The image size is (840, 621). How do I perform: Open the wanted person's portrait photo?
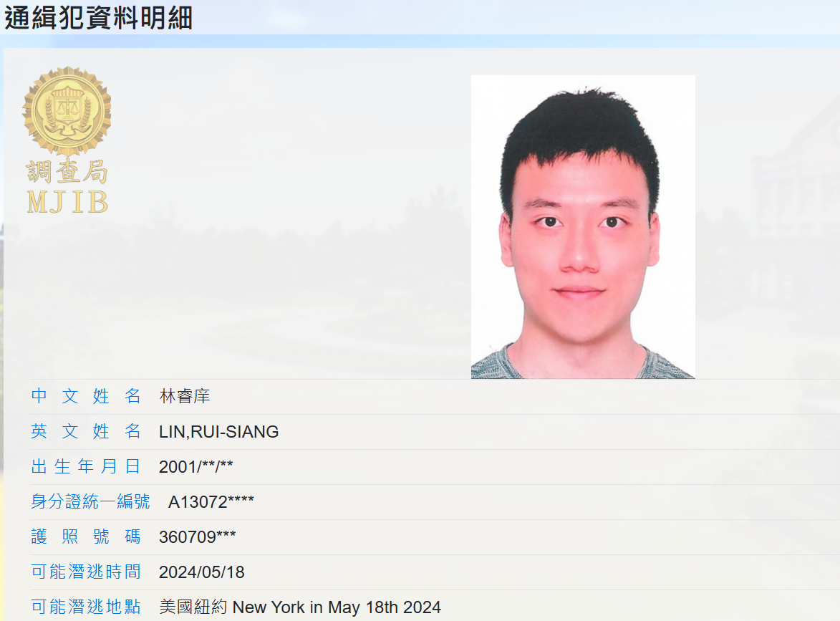tap(583, 226)
